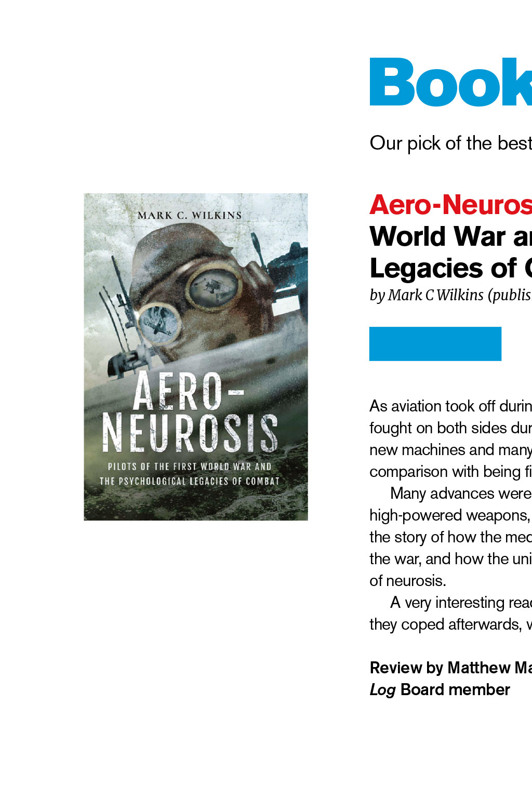Click the Aero-Neurosis book cover image
This screenshot has width=532, height=798.
tap(196, 357)
